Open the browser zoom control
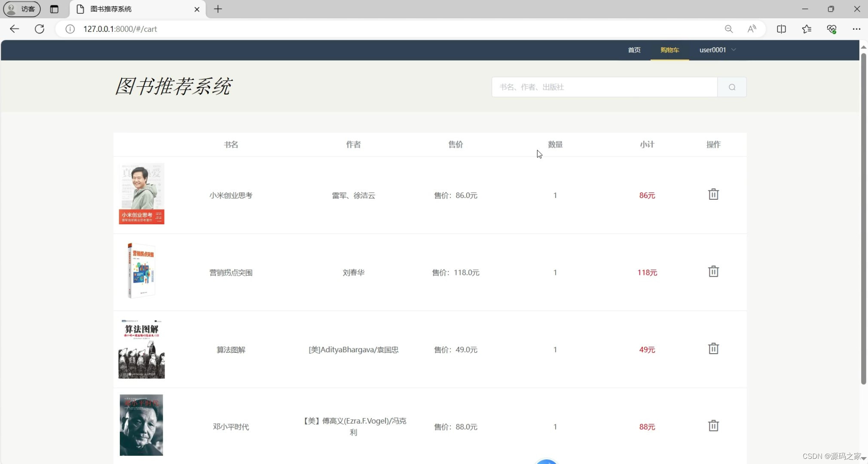The height and width of the screenshot is (464, 868). pyautogui.click(x=729, y=29)
